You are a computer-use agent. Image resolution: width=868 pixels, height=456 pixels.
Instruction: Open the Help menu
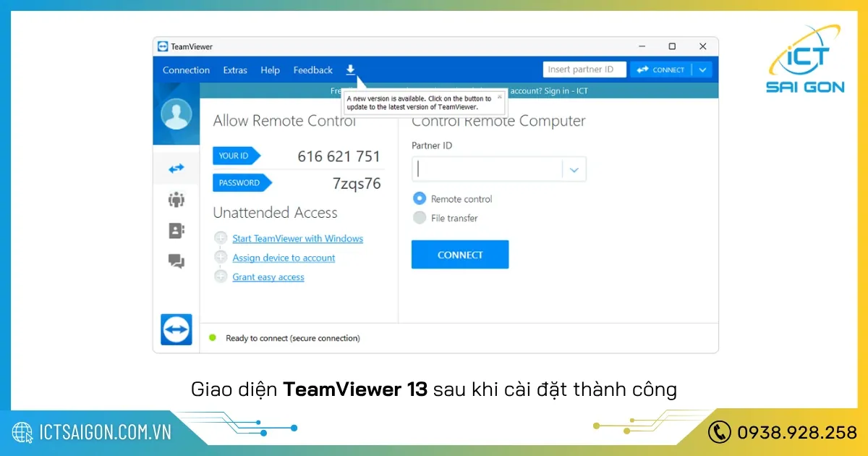point(270,69)
